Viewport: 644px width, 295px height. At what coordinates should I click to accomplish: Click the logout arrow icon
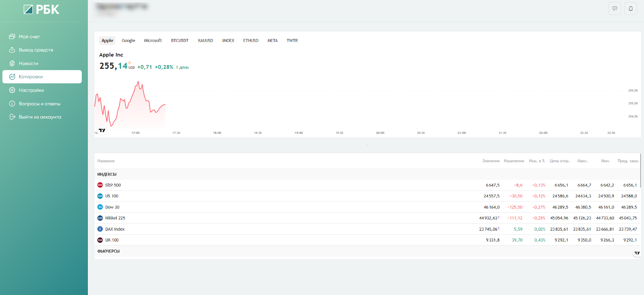(x=12, y=117)
